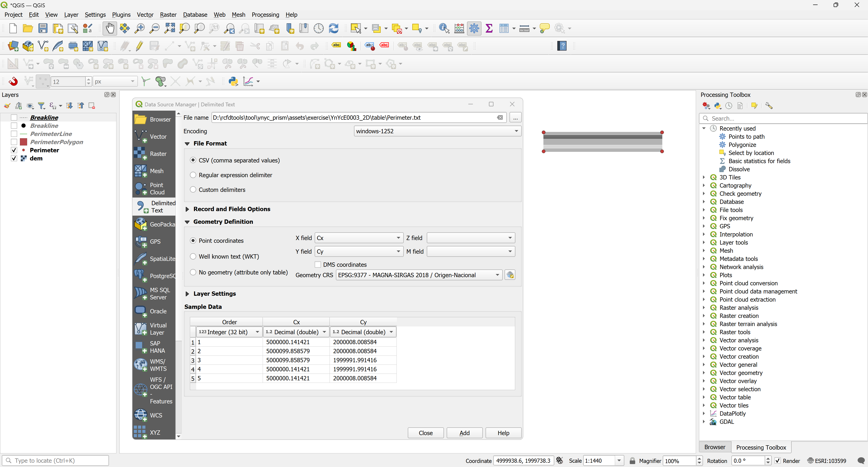The width and height of the screenshot is (868, 467).
Task: Open the Plugins menu
Action: pos(121,14)
